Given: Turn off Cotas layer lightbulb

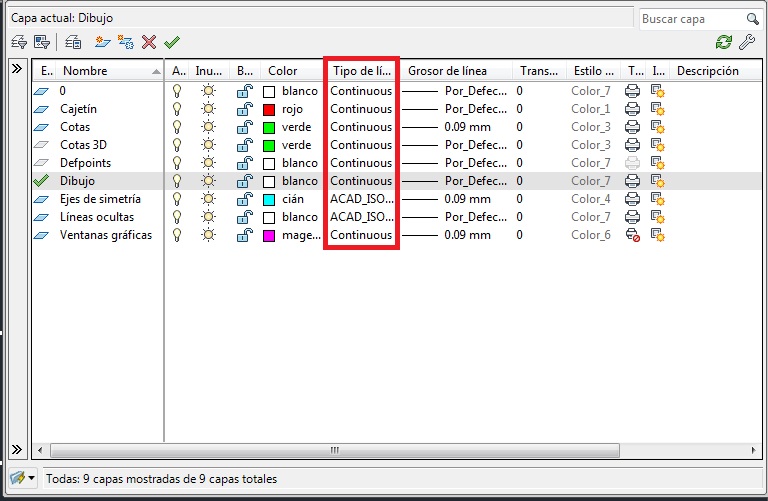Looking at the screenshot, I should coord(177,127).
